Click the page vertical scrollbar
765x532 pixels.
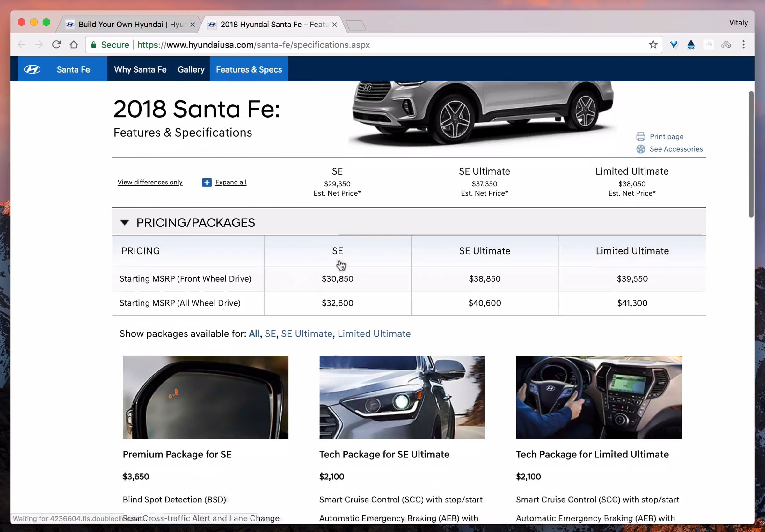coord(751,154)
